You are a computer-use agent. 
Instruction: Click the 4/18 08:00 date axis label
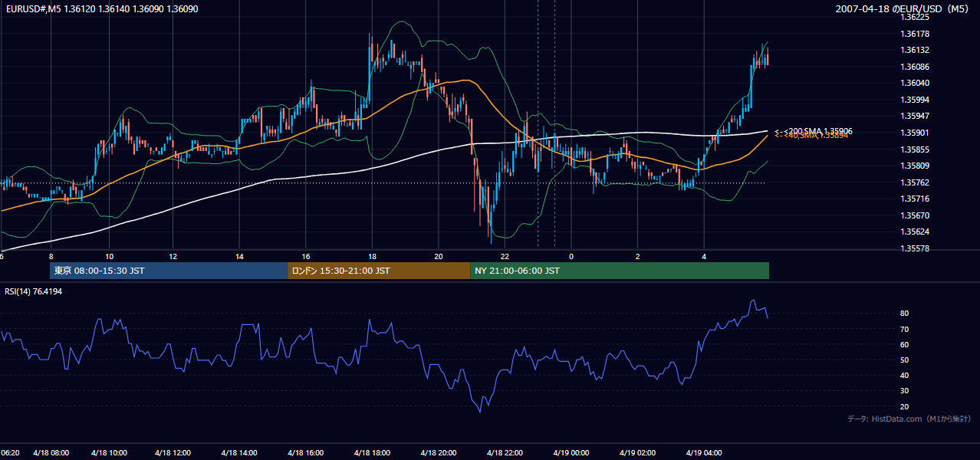tap(51, 453)
